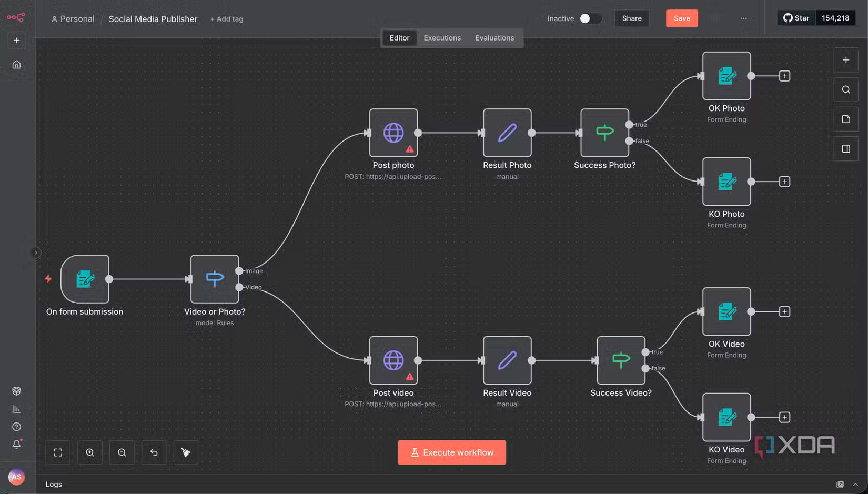Zoom out of the workflow canvas
The height and width of the screenshot is (494, 868).
pos(122,452)
